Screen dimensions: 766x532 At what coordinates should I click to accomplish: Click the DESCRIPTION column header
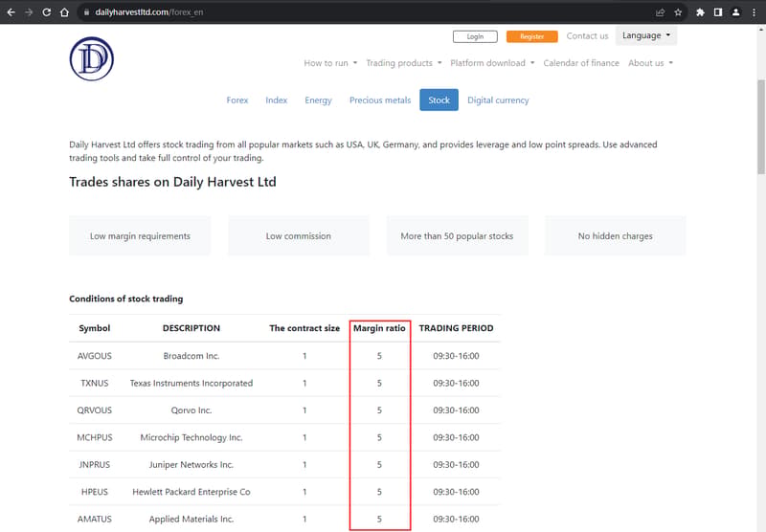191,328
